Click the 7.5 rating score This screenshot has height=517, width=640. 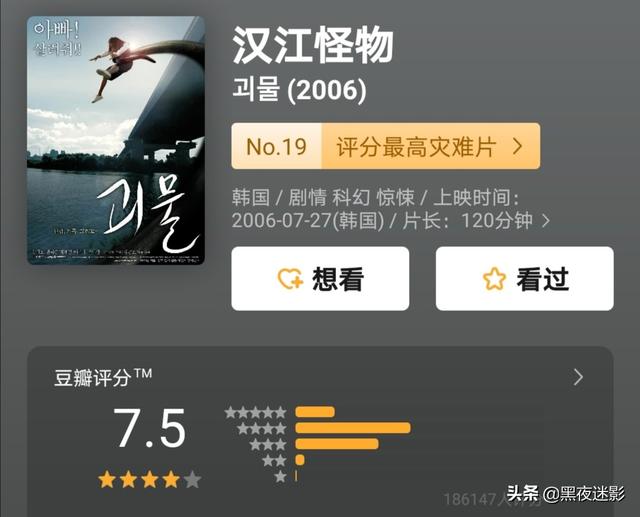150,428
